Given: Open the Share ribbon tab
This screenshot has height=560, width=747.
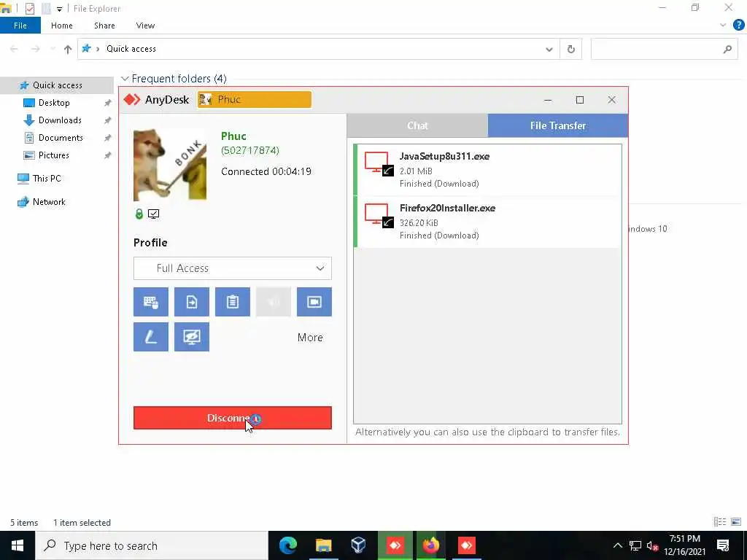Looking at the screenshot, I should [x=104, y=26].
